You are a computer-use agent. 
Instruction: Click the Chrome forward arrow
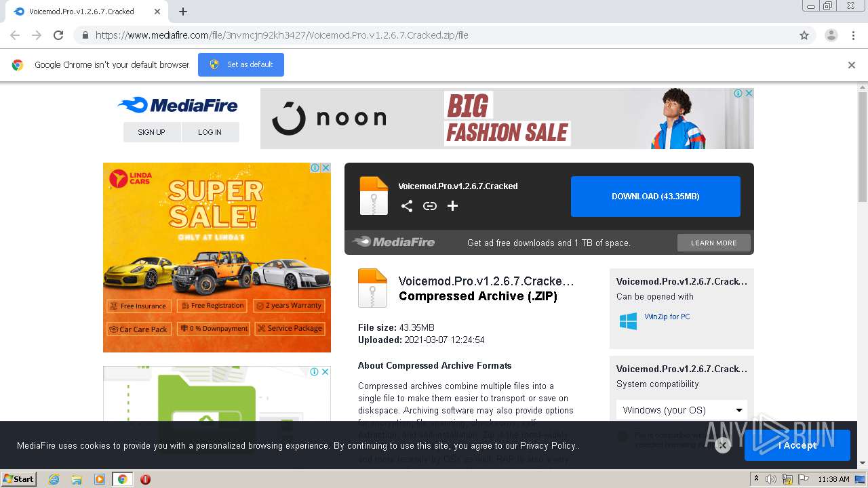pos(37,35)
